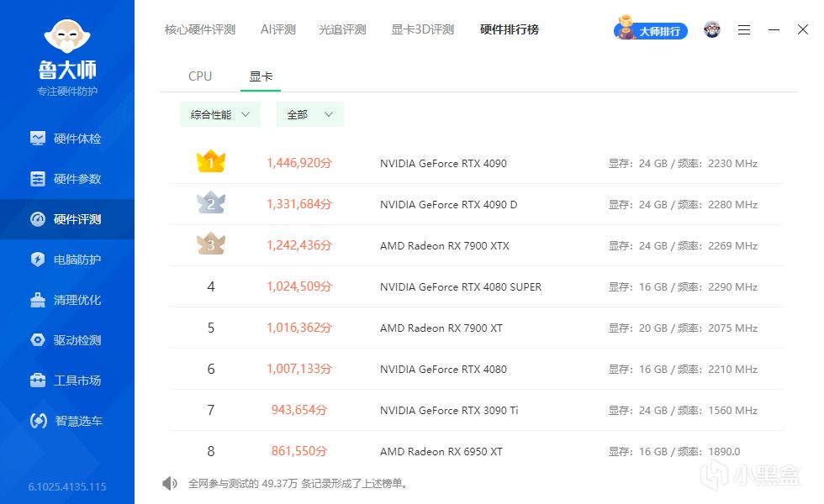Click specs with 频率 2230 MHz
This screenshot has height=504, width=824.
click(683, 163)
